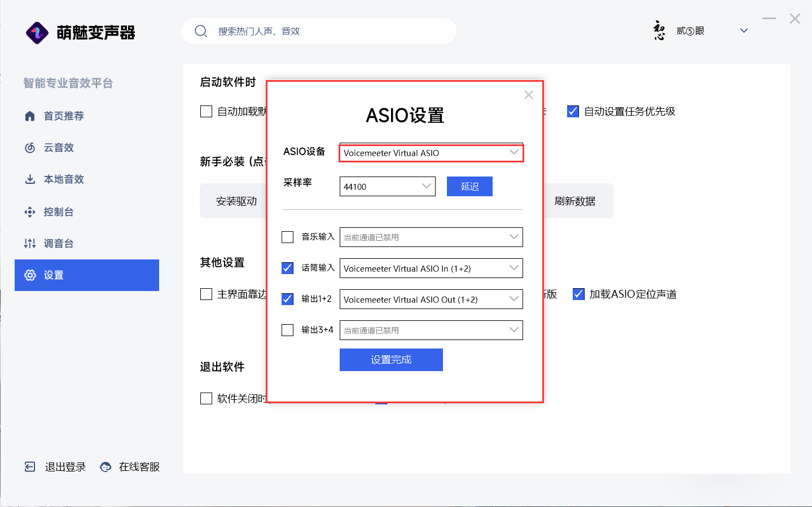Click 安装驱动 button
Image resolution: width=812 pixels, height=507 pixels.
pyautogui.click(x=236, y=201)
